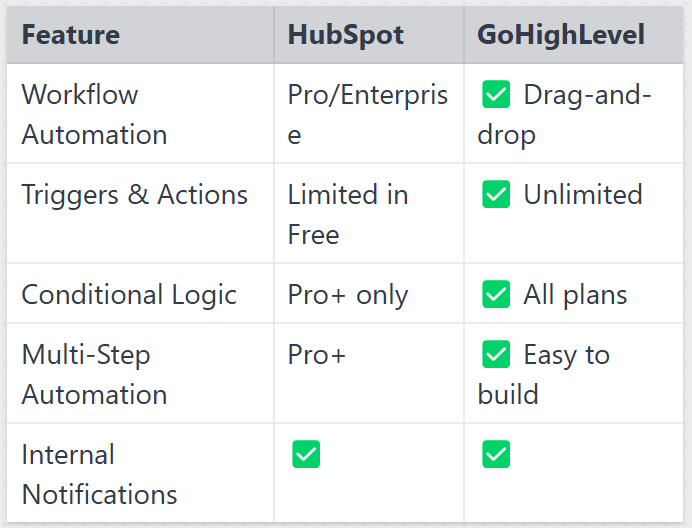Click the All plans text
The width and height of the screenshot is (692, 528).
[x=575, y=294]
